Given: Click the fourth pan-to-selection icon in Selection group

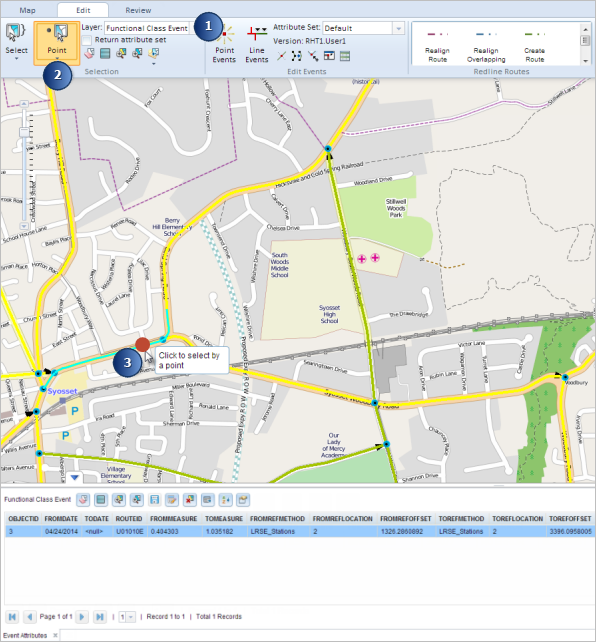Looking at the screenshot, I should pyautogui.click(x=137, y=53).
